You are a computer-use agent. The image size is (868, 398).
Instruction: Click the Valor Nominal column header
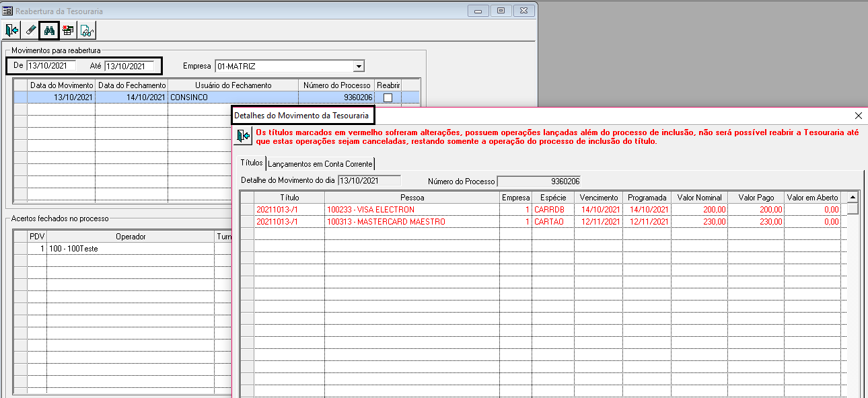(x=700, y=198)
